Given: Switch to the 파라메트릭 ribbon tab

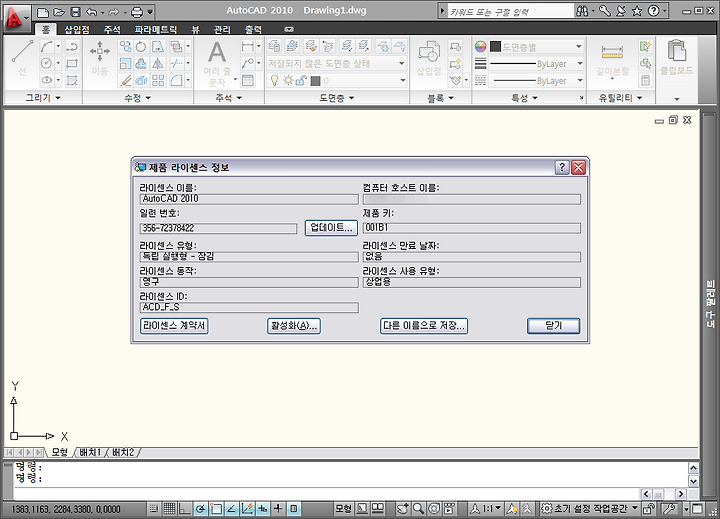Looking at the screenshot, I should click(x=156, y=30).
